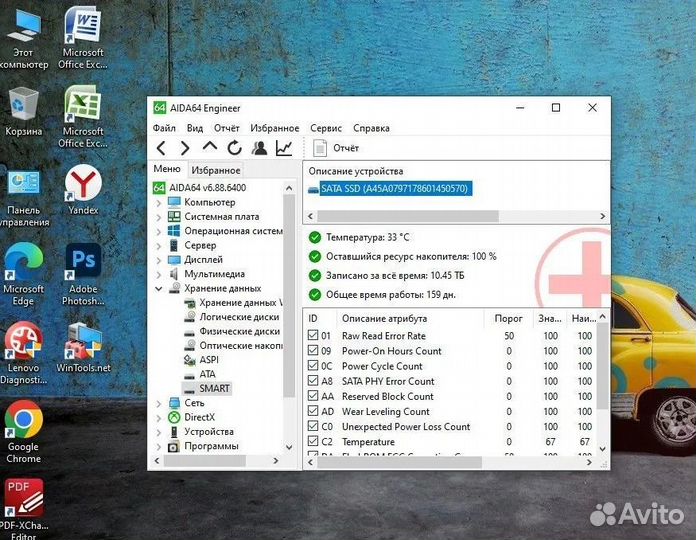
Task: Toggle Unexpected Power Loss Count checkbox
Action: click(x=313, y=426)
